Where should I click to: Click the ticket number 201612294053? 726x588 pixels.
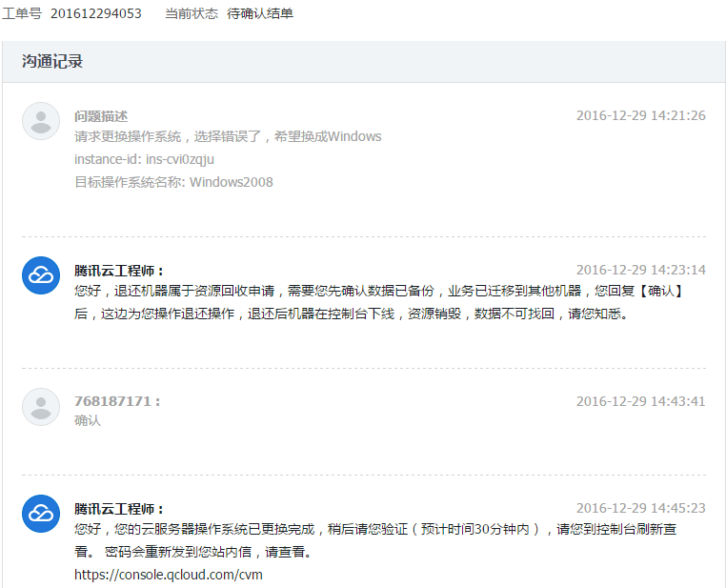click(x=95, y=13)
